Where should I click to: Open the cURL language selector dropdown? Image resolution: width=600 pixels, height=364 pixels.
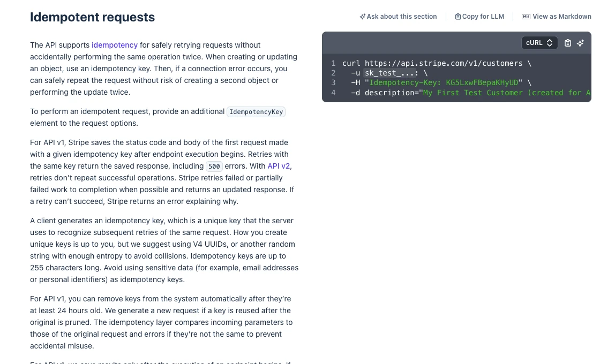[x=539, y=43]
